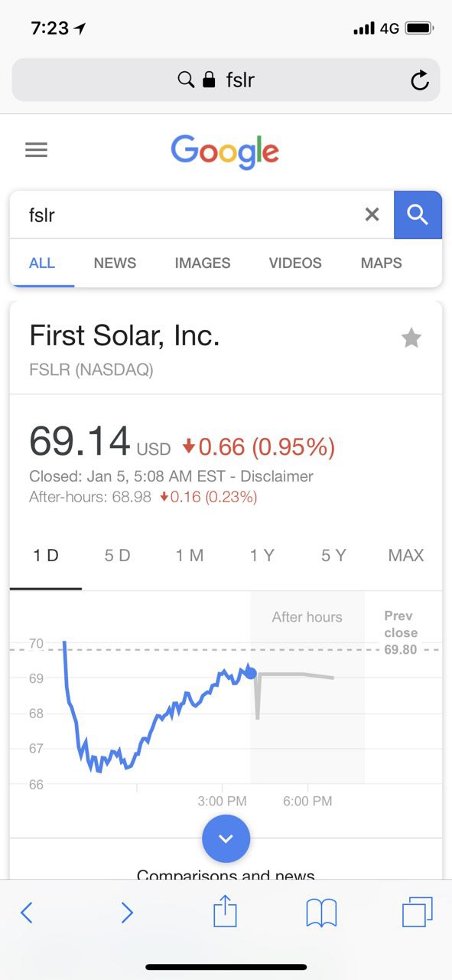
Task: Open the Safari share sheet
Action: (x=225, y=911)
